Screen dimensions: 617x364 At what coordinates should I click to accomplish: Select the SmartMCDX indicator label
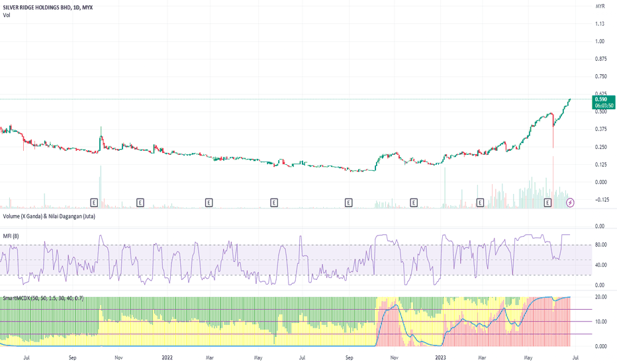click(x=43, y=298)
